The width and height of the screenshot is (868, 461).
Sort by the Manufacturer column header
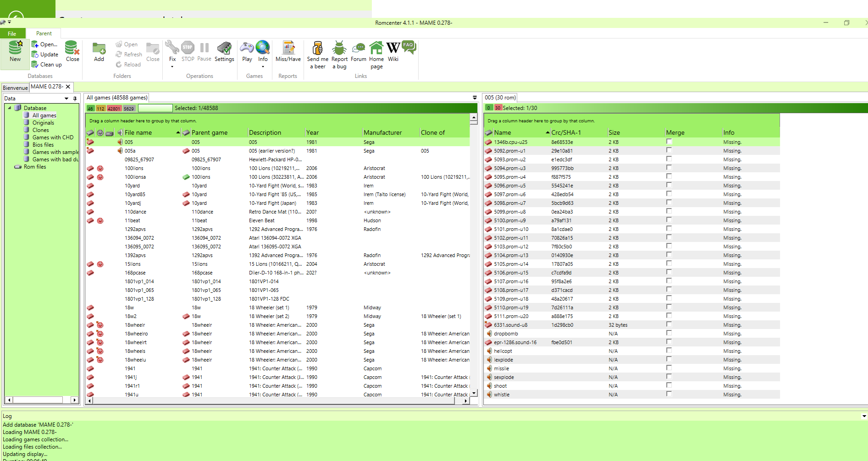[x=382, y=132]
